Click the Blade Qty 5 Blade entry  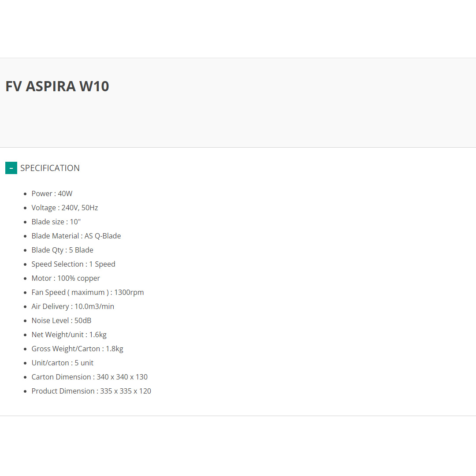click(63, 250)
